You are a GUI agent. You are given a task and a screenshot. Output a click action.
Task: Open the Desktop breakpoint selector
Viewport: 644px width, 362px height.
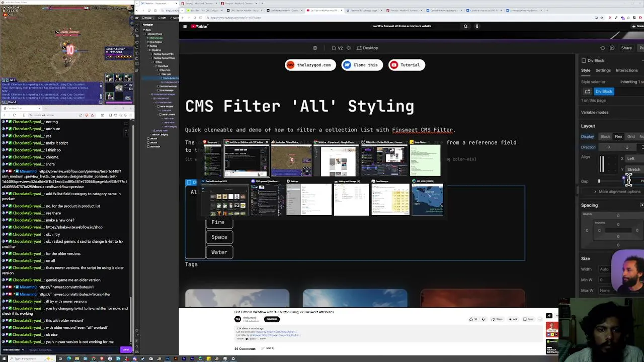(368, 48)
